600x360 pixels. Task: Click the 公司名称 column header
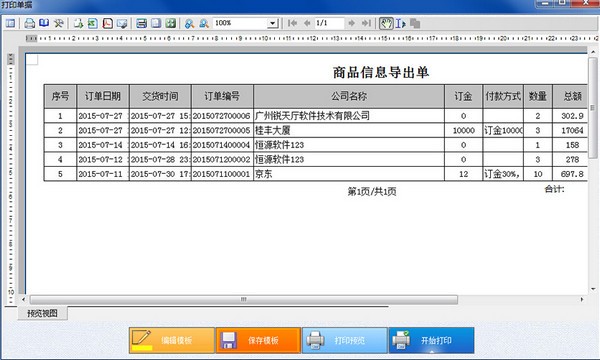[x=349, y=96]
